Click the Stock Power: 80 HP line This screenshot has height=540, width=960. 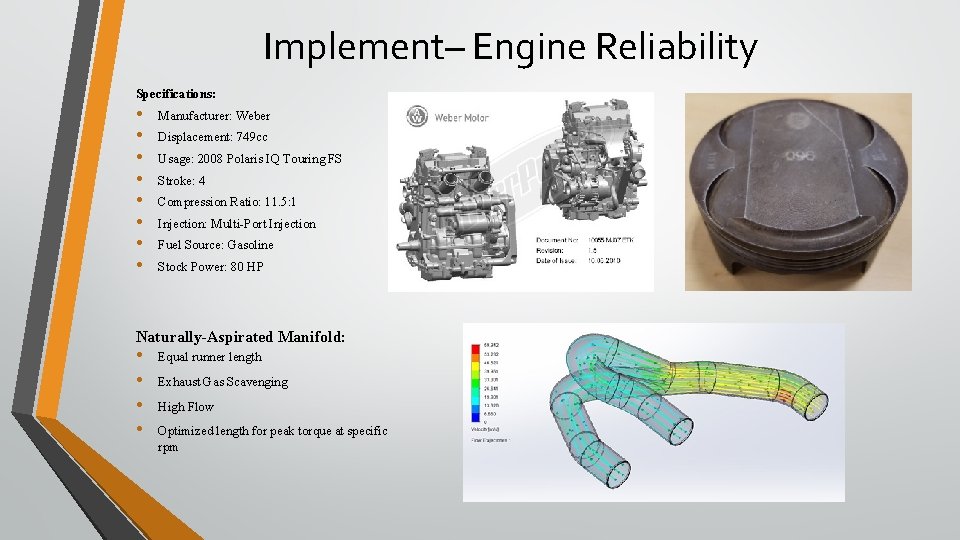coord(210,267)
